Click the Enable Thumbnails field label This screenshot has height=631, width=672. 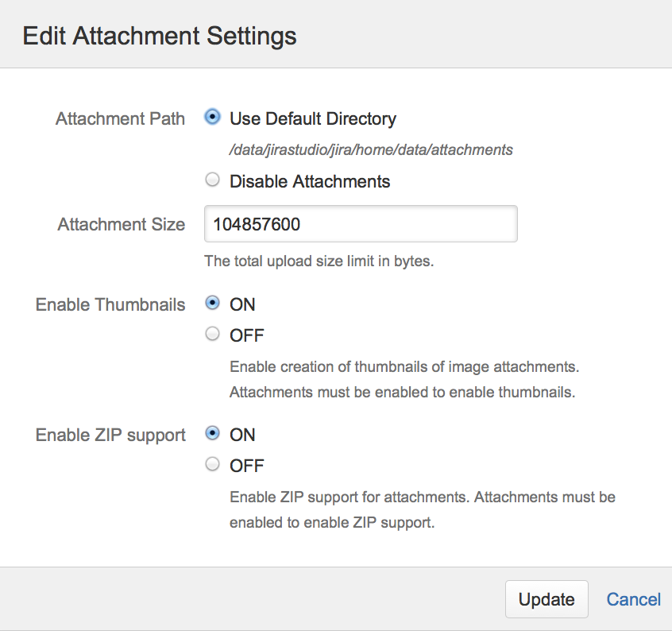click(x=110, y=305)
